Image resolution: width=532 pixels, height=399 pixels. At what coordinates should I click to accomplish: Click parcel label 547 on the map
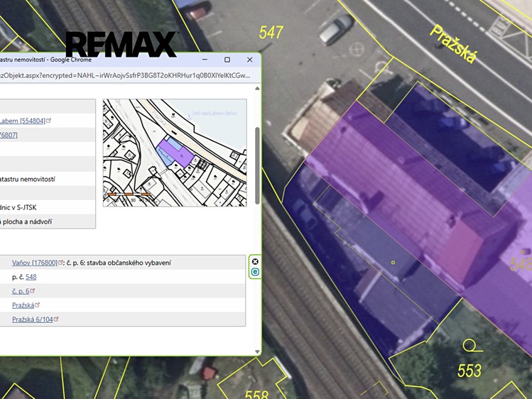coord(271,33)
